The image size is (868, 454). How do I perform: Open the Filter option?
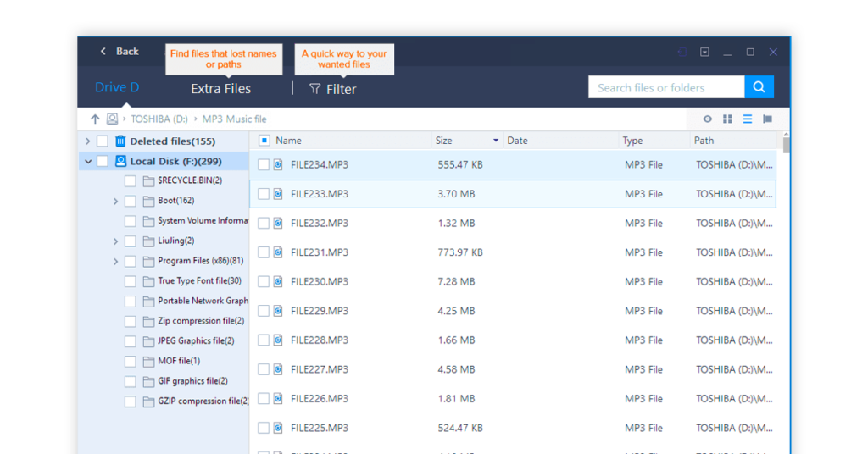tap(332, 88)
